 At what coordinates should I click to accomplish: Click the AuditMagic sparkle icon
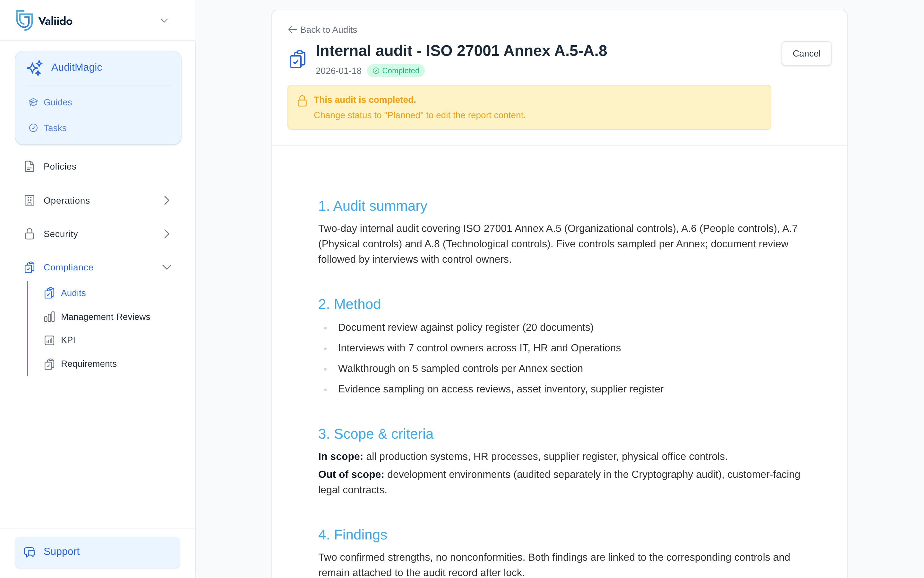pos(35,68)
